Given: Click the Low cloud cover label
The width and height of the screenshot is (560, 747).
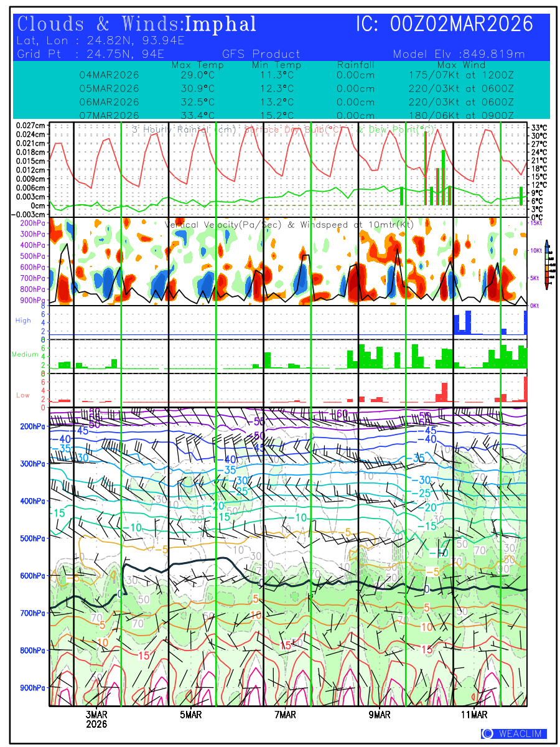Looking at the screenshot, I should 23,395.
